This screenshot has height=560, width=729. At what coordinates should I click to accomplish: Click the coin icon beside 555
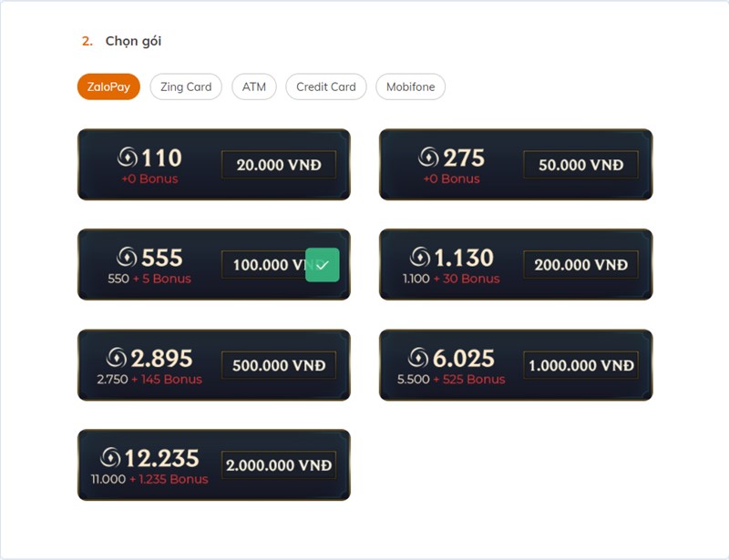(x=127, y=257)
